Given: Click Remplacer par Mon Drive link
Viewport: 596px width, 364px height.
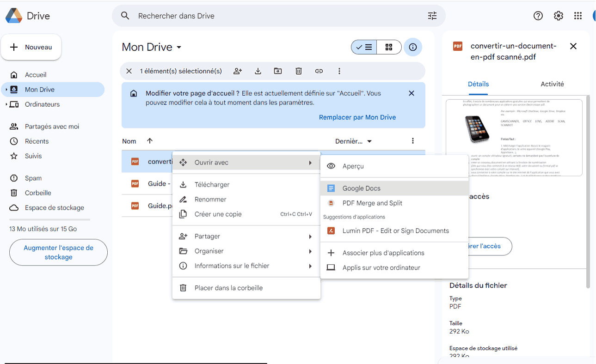Looking at the screenshot, I should coord(357,117).
